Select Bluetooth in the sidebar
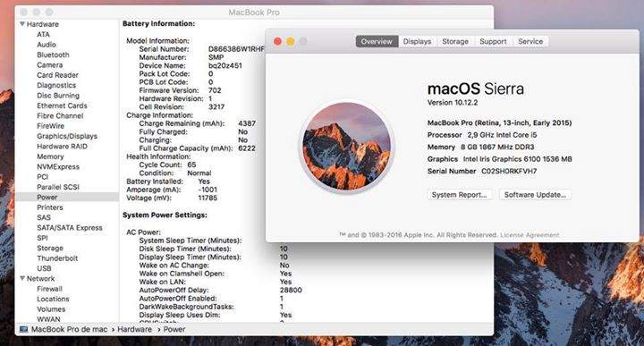 [53, 55]
